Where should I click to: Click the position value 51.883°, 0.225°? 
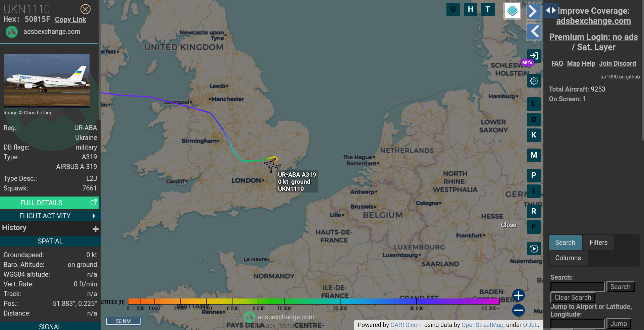click(75, 304)
